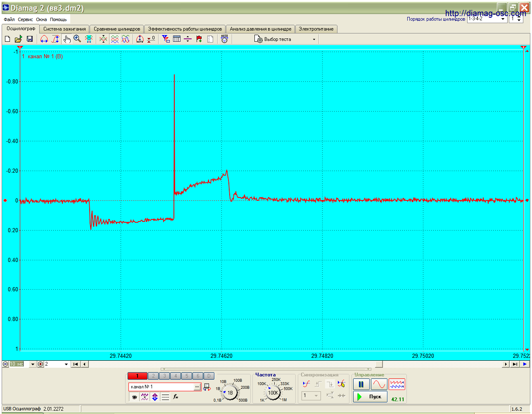The width and height of the screenshot is (532, 414).
Task: Select channel 5 button
Action: pyautogui.click(x=187, y=376)
